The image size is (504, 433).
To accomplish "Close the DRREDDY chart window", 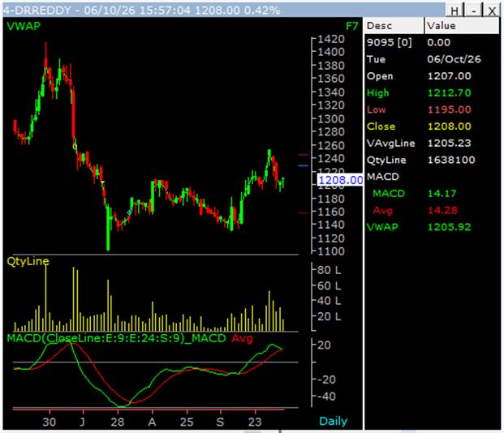I will pos(492,11).
